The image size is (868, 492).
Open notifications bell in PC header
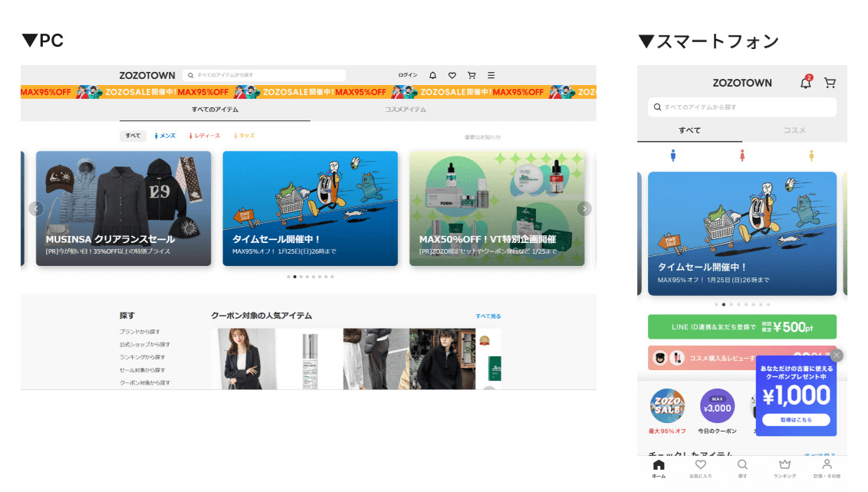tap(432, 75)
